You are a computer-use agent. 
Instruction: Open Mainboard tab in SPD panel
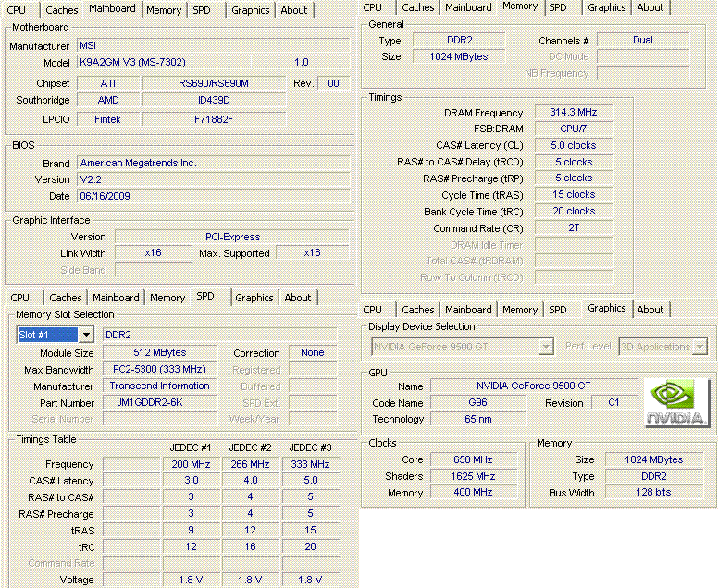tap(116, 298)
